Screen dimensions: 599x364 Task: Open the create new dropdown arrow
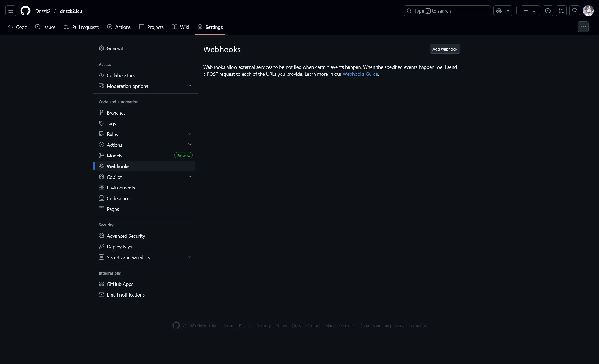(x=535, y=11)
